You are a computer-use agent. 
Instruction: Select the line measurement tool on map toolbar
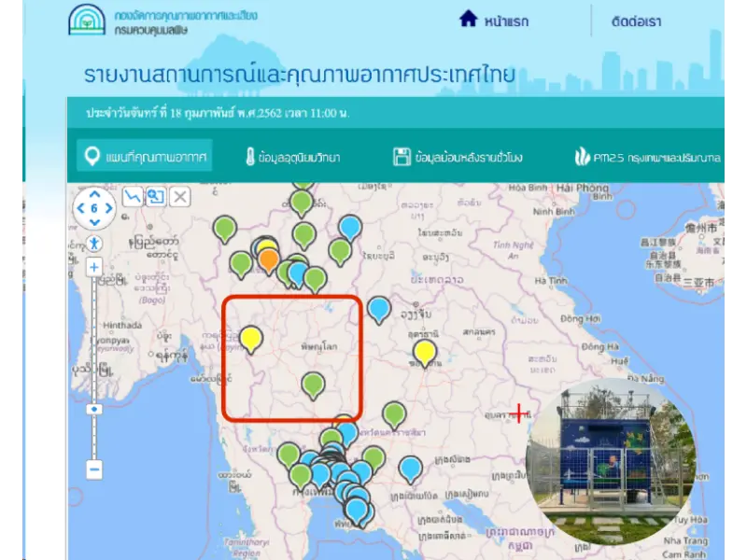(x=133, y=196)
